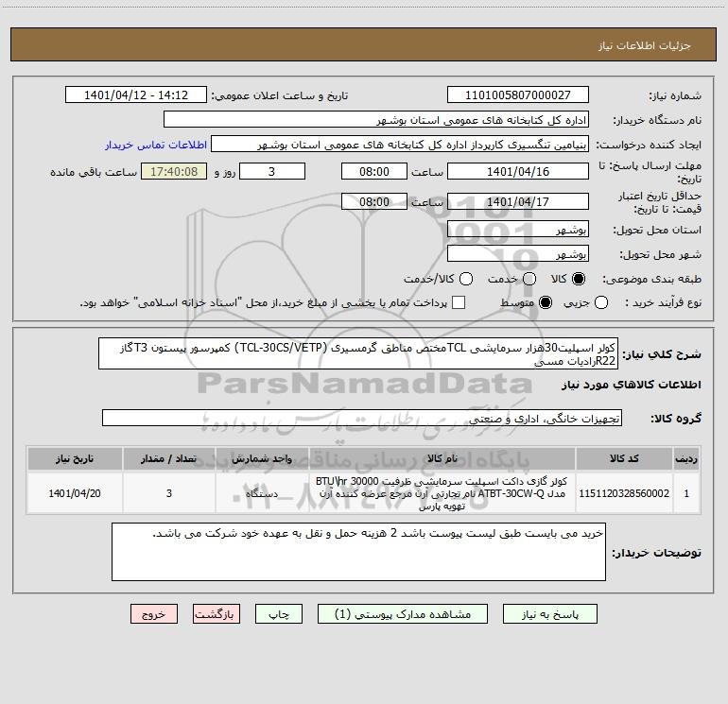Click the شرح کلی نیاز description box
The height and width of the screenshot is (704, 728).
pos(358,353)
